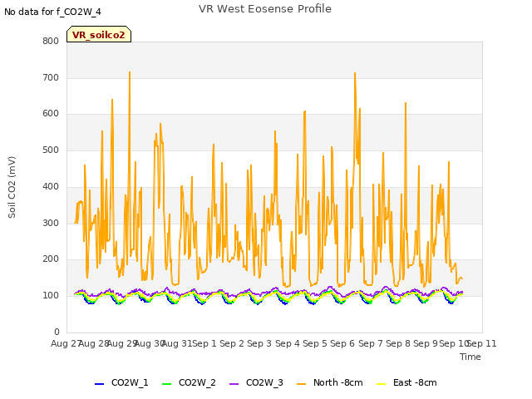
Task: Toggle CO2W_2 legend entry
Action: tap(189, 382)
